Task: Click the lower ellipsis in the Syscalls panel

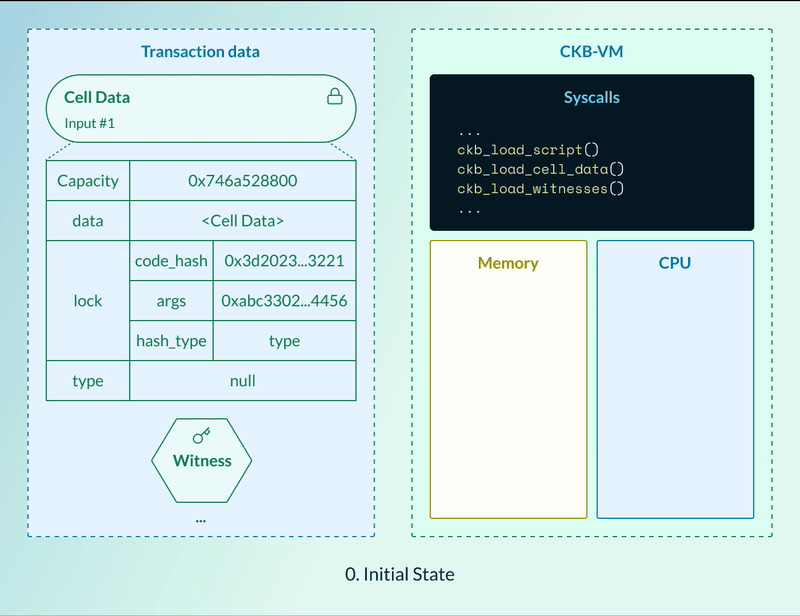Action: click(467, 211)
